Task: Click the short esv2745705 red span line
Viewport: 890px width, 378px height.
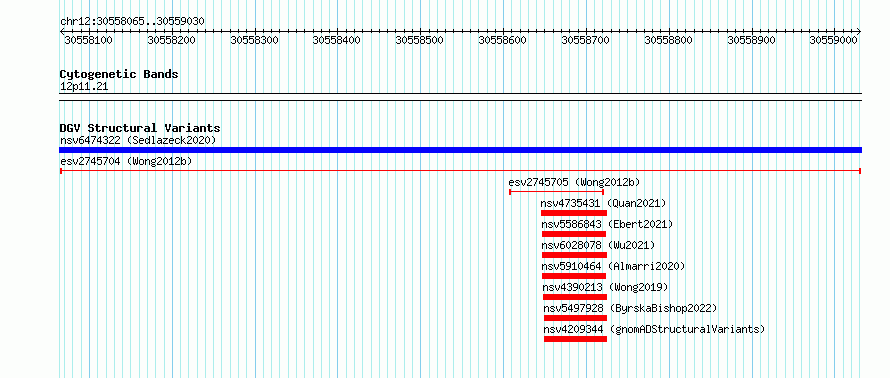Action: [x=556, y=192]
